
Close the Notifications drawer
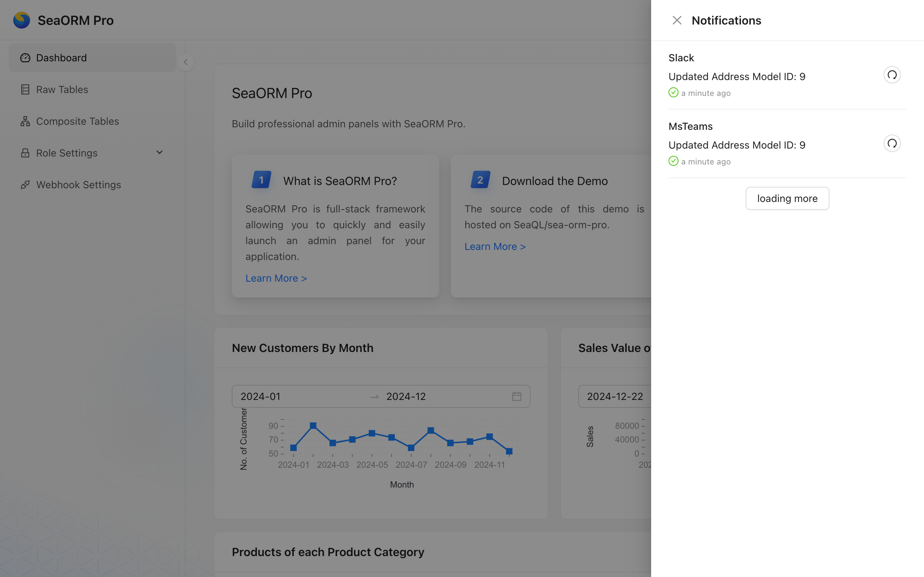coord(677,20)
